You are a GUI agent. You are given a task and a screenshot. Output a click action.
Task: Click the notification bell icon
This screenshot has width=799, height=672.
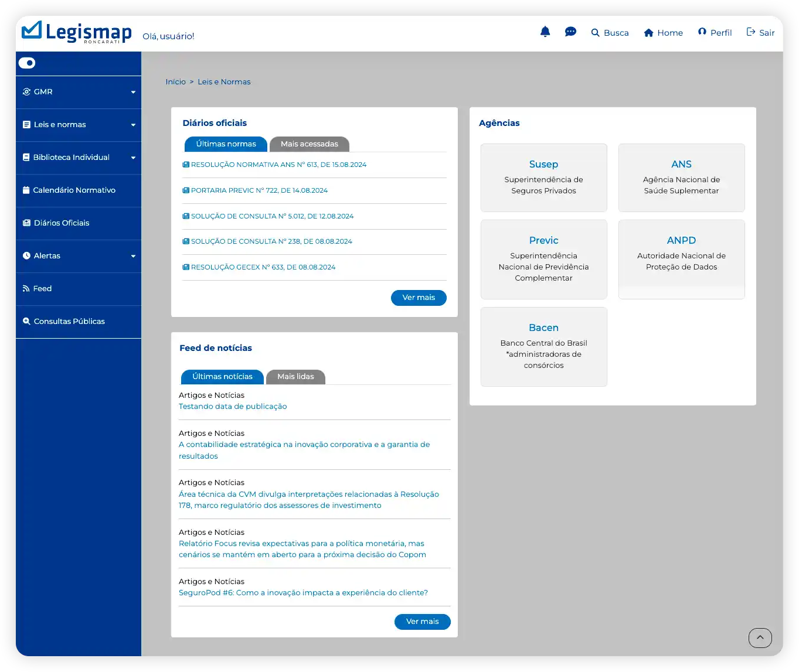[x=545, y=32]
